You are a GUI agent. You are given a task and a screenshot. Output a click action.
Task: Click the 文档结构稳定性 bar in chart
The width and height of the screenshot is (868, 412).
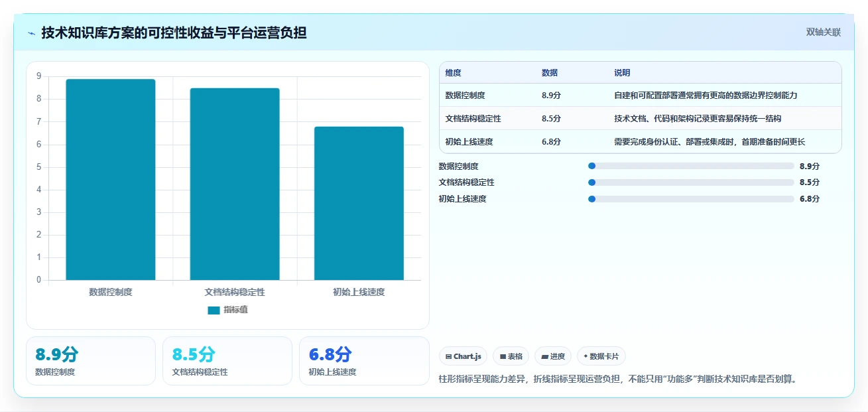click(235, 184)
